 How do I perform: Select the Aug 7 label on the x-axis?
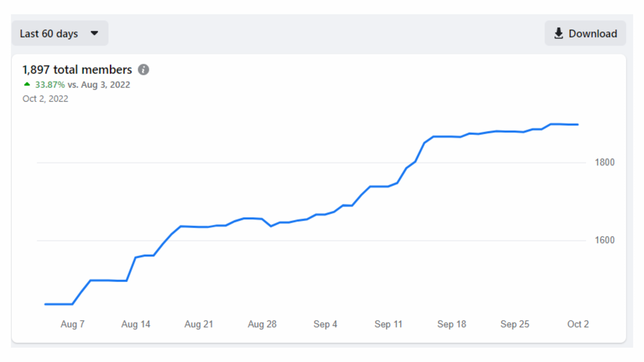click(x=72, y=324)
